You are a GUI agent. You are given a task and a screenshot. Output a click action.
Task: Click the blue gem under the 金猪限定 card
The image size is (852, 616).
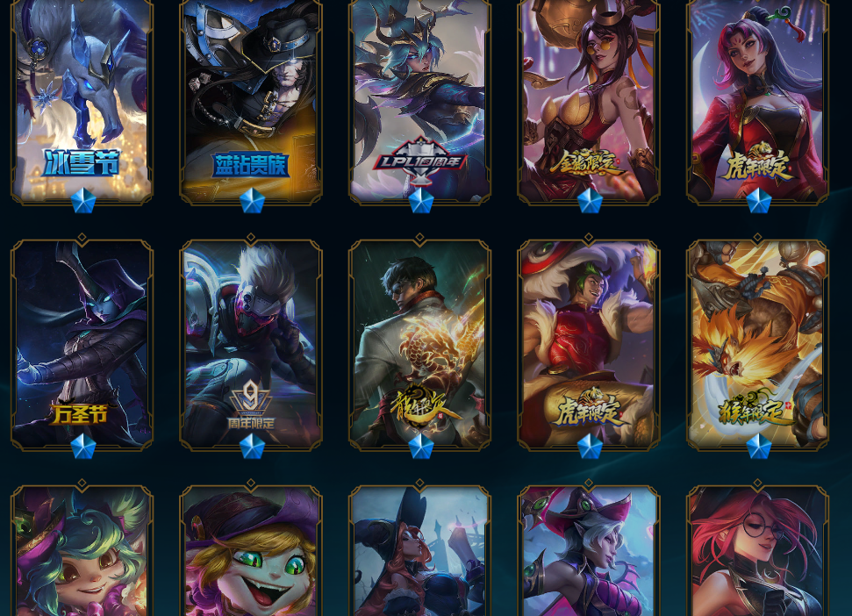591,200
